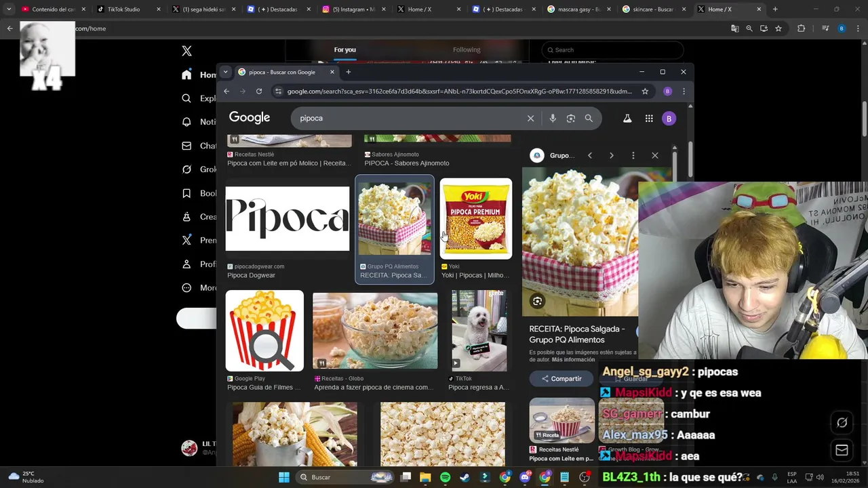Select the For you tab on X
Viewport: 868px width, 488px height.
[x=344, y=49]
